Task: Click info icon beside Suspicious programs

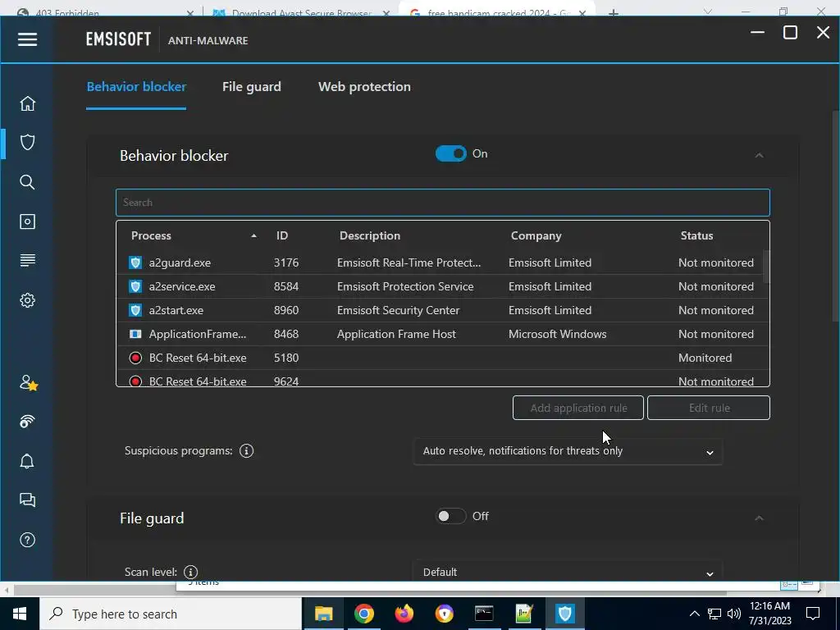Action: pos(246,451)
